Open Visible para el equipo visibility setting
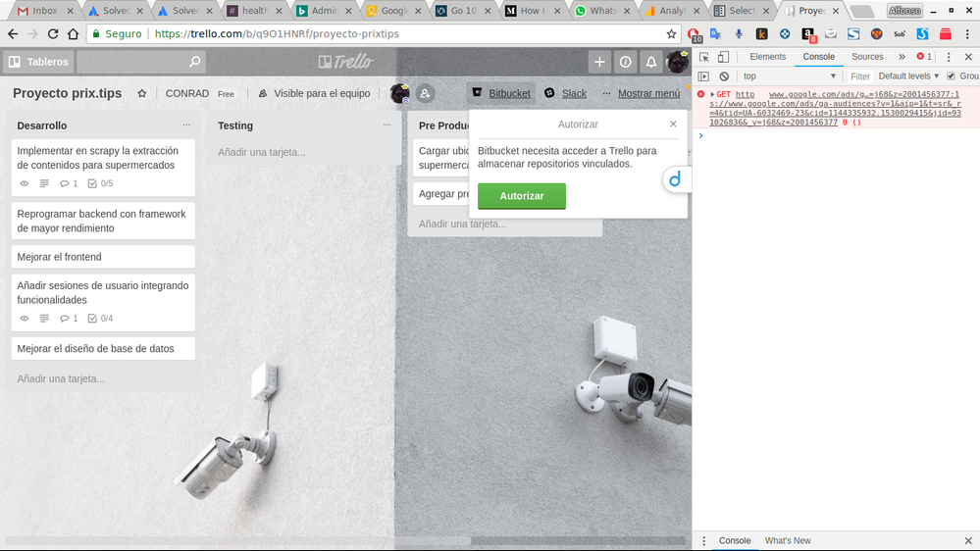This screenshot has width=980, height=551. tap(314, 93)
